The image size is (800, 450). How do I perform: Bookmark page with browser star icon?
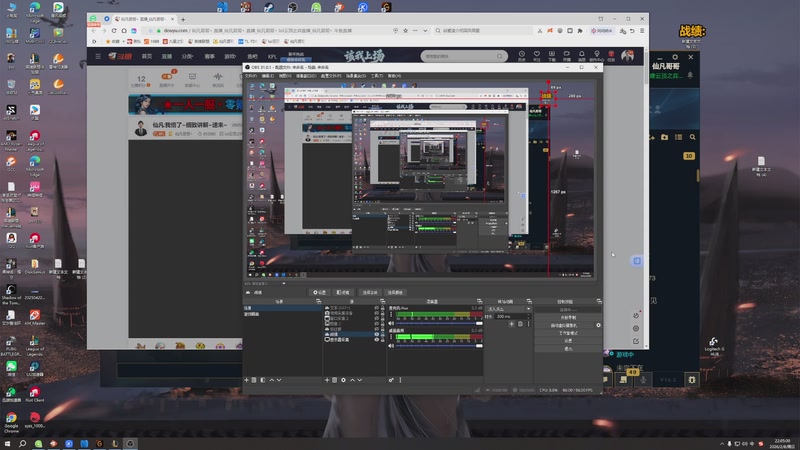tap(406, 31)
